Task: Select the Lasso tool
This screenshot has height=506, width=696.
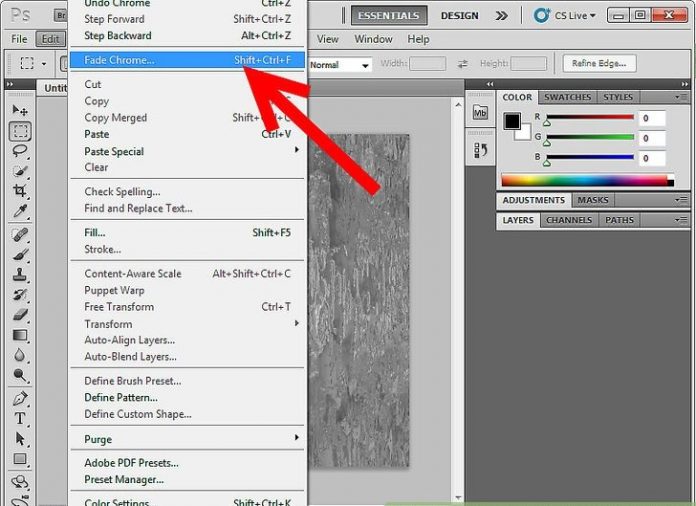Action: [x=20, y=151]
